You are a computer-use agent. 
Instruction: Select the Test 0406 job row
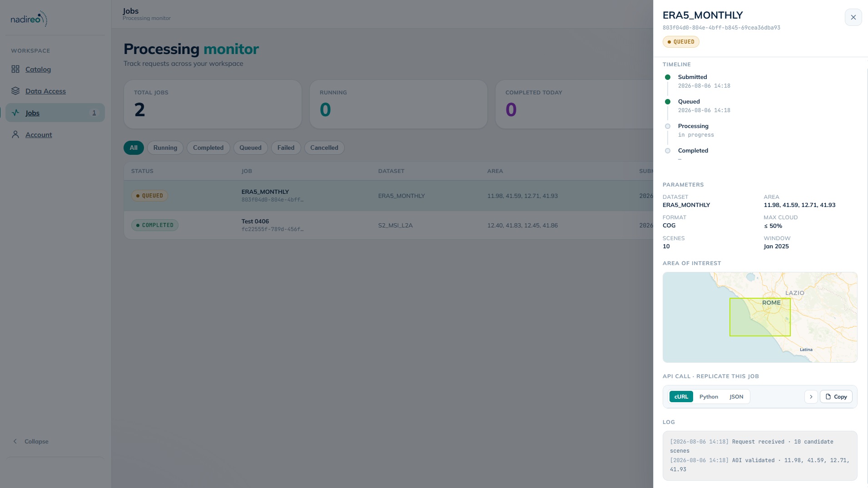click(x=388, y=225)
